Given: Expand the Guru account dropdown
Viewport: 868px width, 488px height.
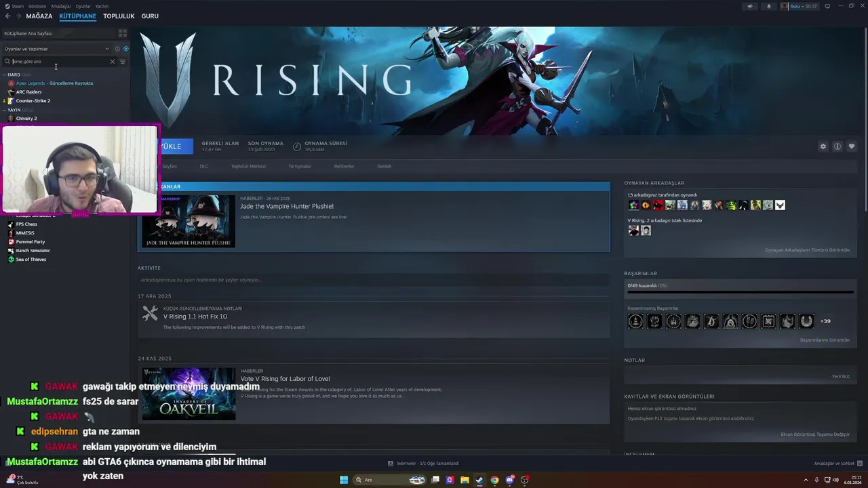Looking at the screenshot, I should (800, 6).
